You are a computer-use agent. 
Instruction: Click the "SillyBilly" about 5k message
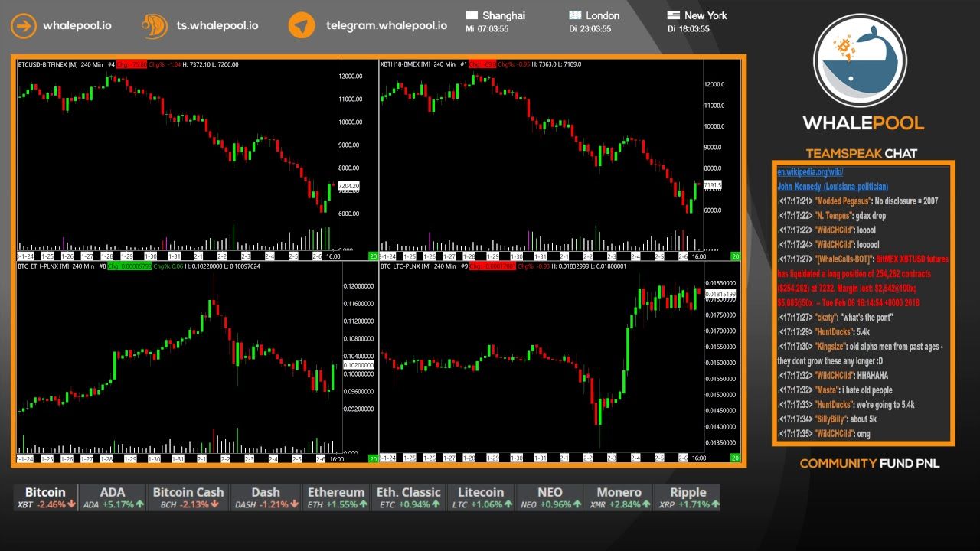tap(828, 419)
